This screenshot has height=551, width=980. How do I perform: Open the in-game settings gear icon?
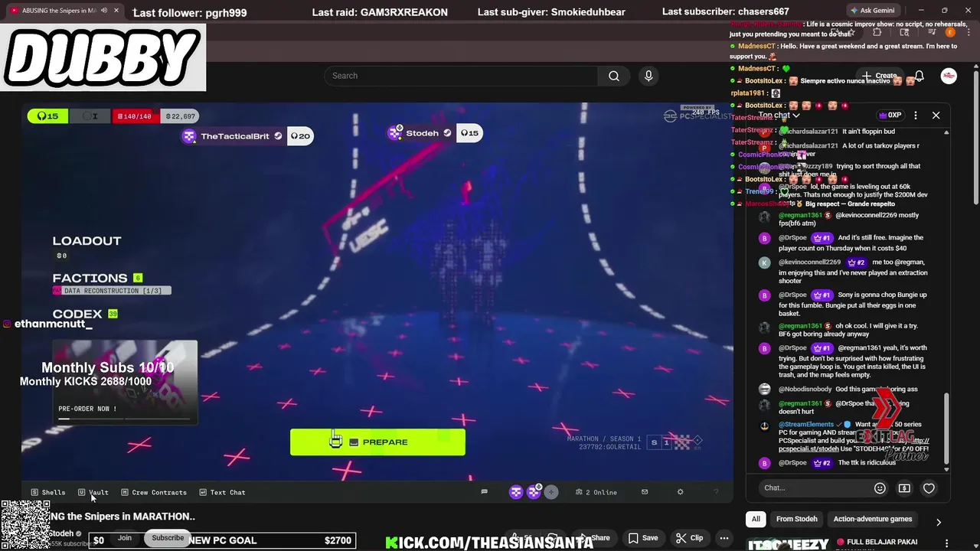point(680,492)
